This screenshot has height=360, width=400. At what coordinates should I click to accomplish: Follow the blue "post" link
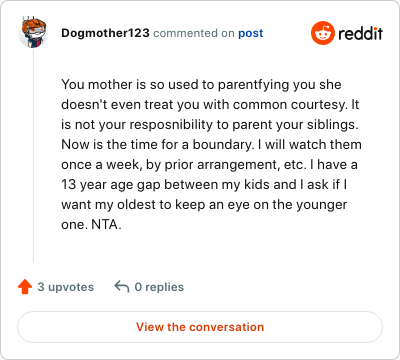(x=251, y=33)
